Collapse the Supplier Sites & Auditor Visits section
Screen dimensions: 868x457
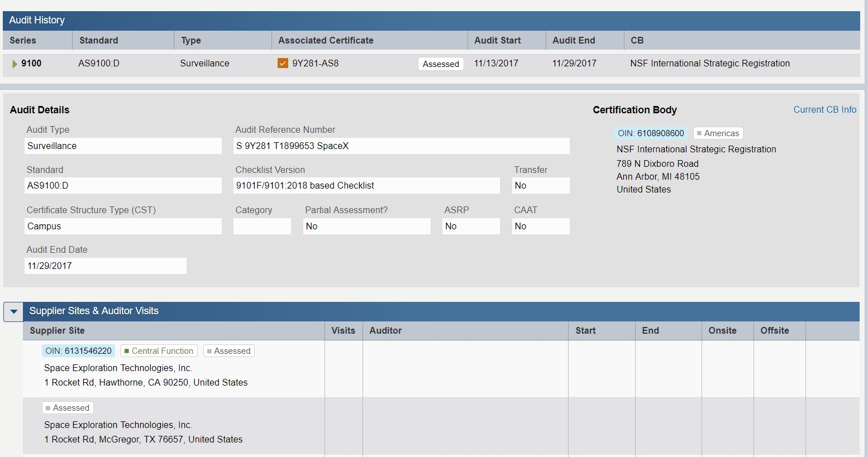click(x=14, y=311)
